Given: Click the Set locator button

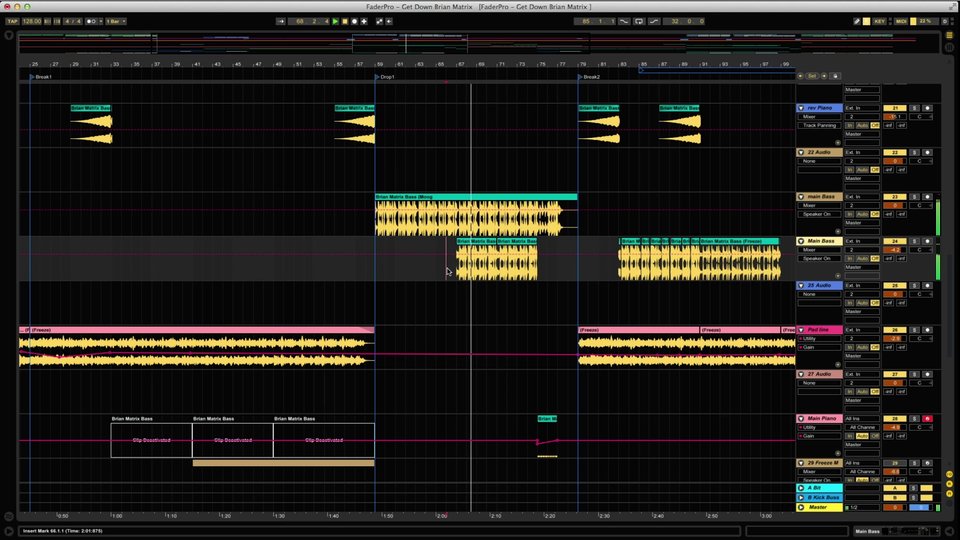Looking at the screenshot, I should tap(812, 76).
